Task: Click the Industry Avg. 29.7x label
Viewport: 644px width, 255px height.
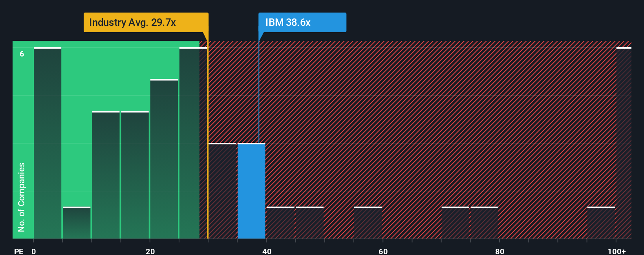Action: tap(146, 22)
